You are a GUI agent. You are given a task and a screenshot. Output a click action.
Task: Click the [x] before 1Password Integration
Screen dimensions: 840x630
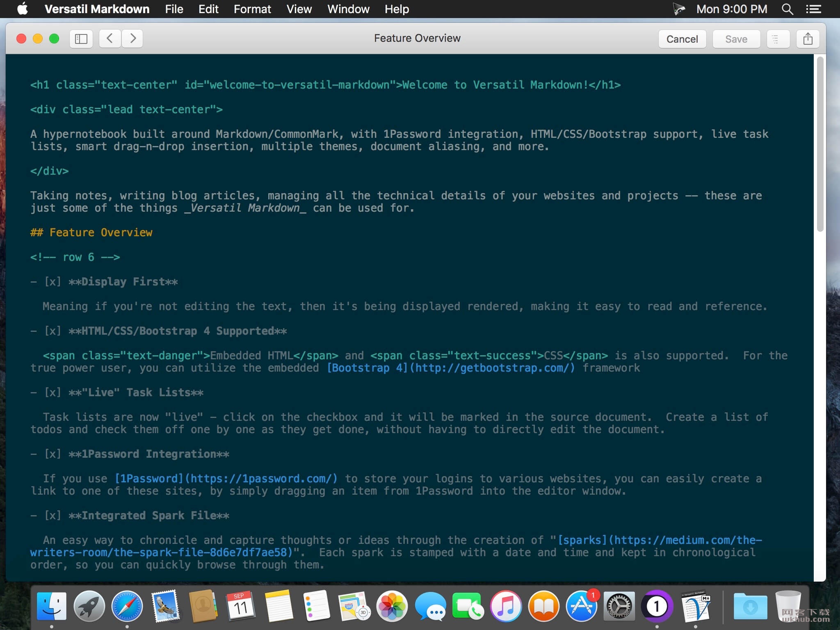pos(53,454)
